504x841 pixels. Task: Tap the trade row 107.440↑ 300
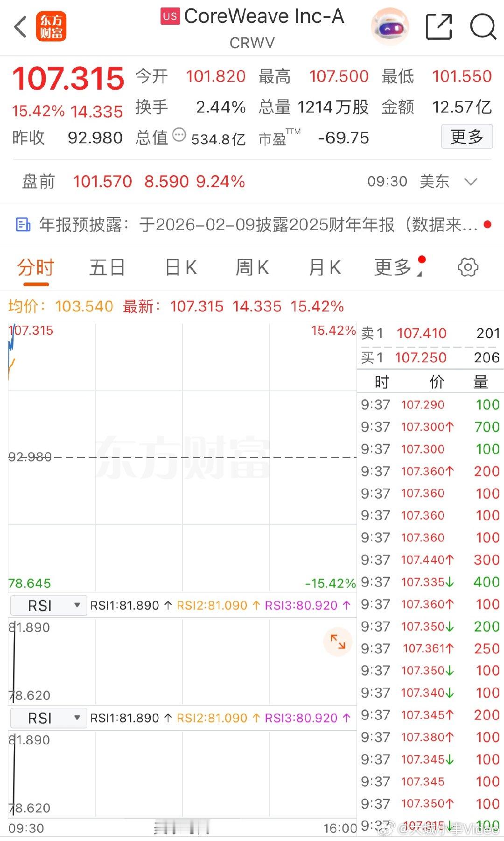430,560
